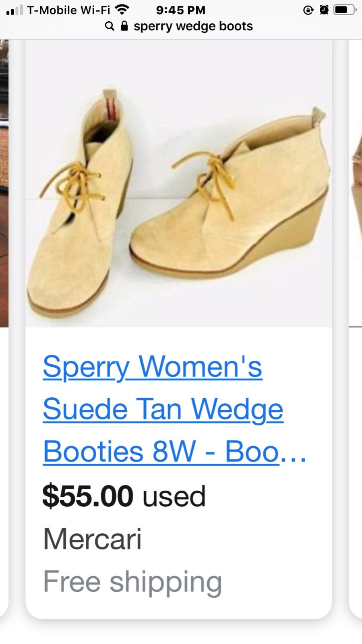
Task: Tap the battery indicator icon
Action: pyautogui.click(x=345, y=10)
